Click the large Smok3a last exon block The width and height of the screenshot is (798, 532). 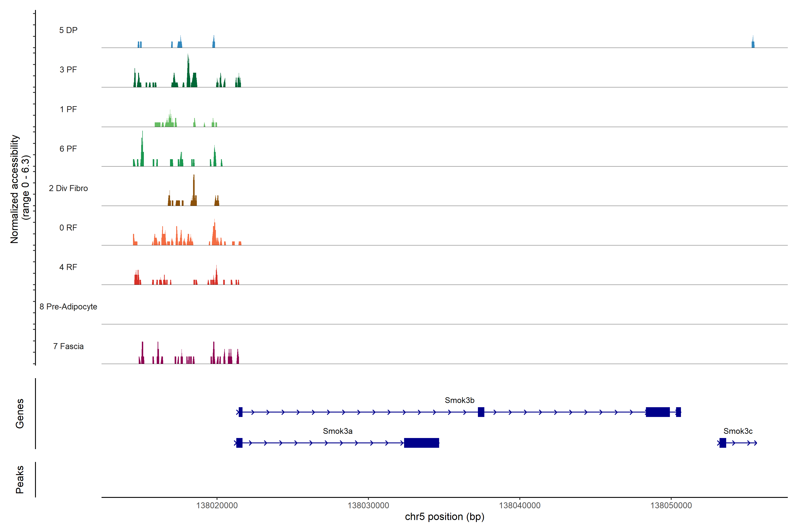pos(421,443)
